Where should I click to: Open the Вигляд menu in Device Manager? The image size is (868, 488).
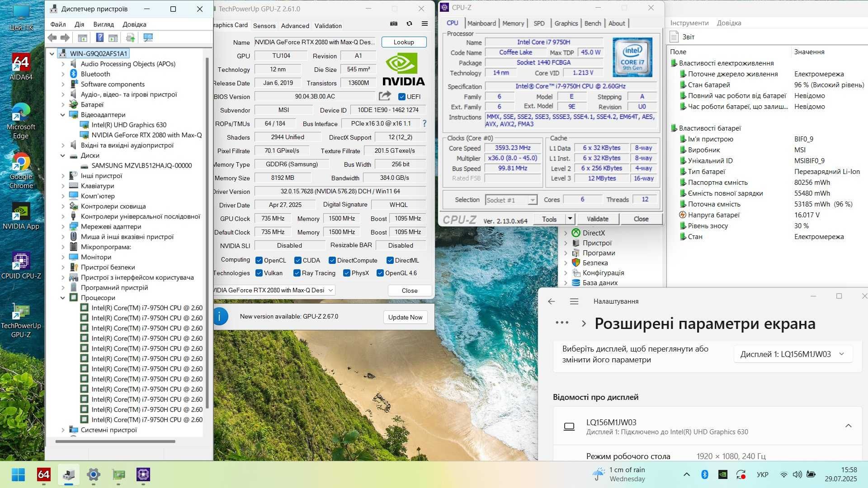(104, 24)
